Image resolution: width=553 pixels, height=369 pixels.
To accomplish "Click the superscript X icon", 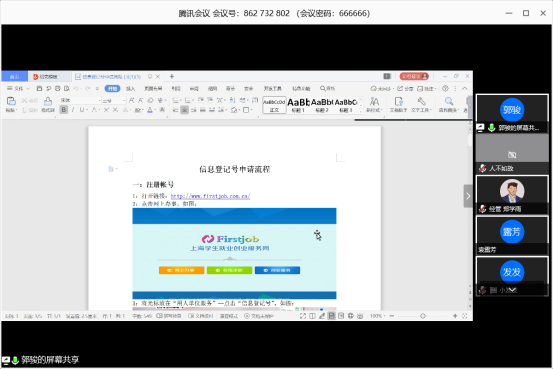I will pos(106,110).
